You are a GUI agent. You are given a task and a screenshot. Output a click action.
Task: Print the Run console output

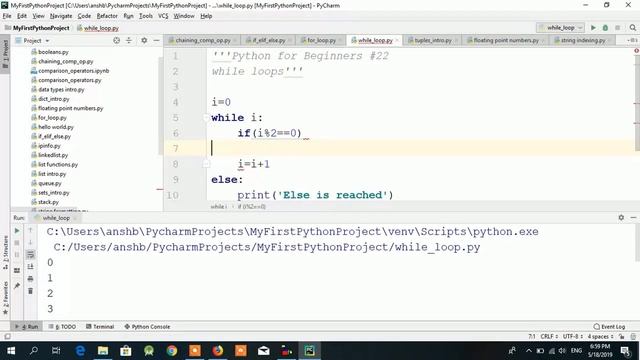pyautogui.click(x=30, y=279)
